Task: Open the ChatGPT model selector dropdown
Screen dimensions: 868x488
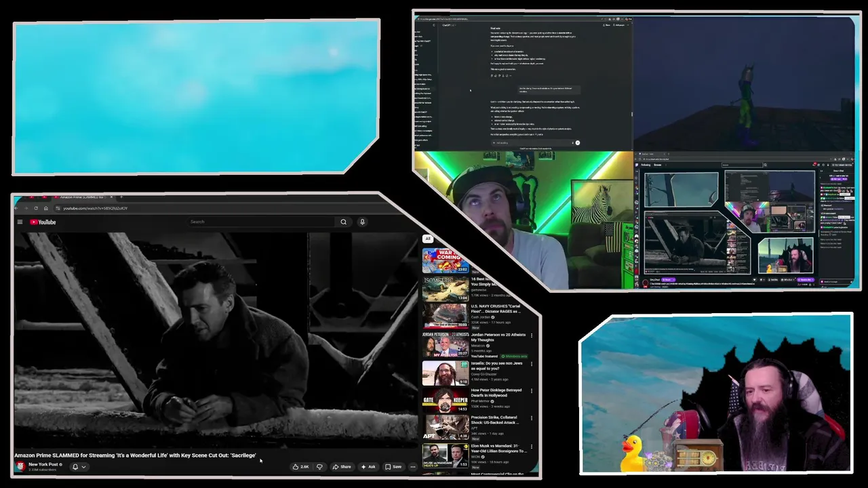Action: 448,25
